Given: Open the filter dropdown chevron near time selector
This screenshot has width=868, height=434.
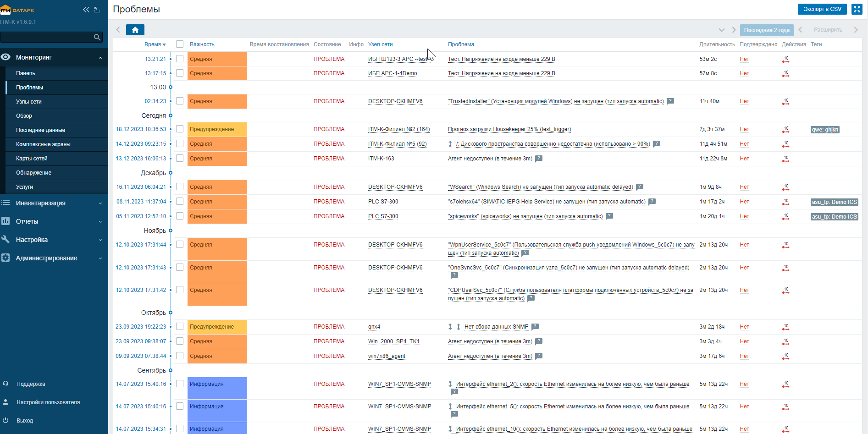Looking at the screenshot, I should pyautogui.click(x=722, y=30).
